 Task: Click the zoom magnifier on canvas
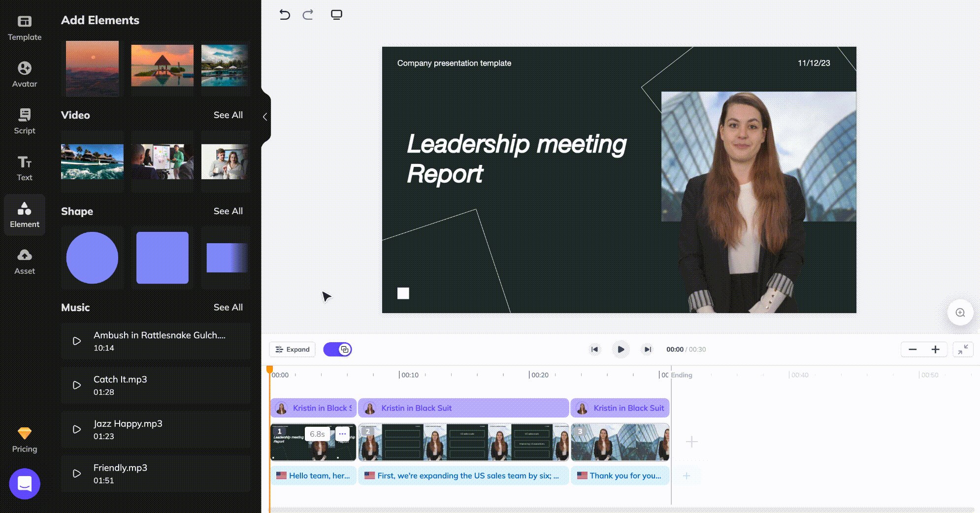[x=960, y=313]
